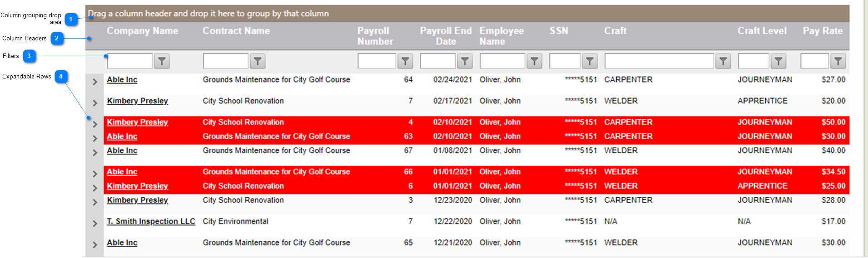The height and width of the screenshot is (258, 868).
Task: Expand the red Kimbery Presley payroll 4 row
Action: pyautogui.click(x=94, y=125)
